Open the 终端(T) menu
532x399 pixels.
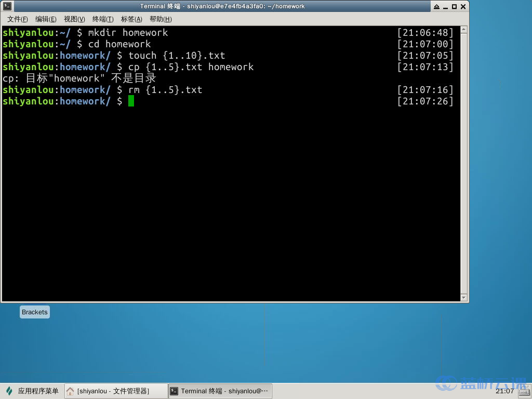pos(103,19)
